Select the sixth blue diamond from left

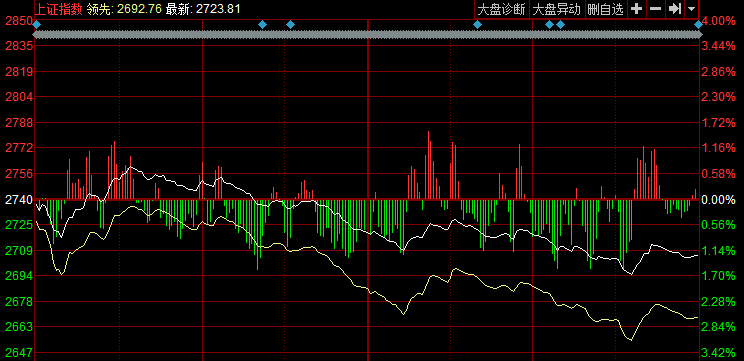561,25
